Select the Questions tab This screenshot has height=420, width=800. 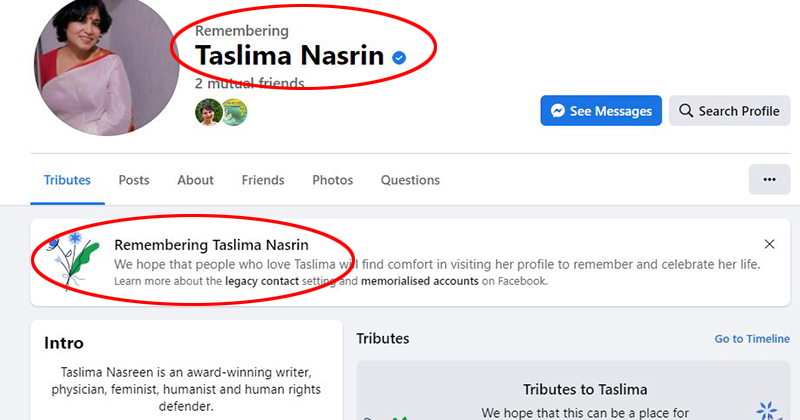coord(410,180)
